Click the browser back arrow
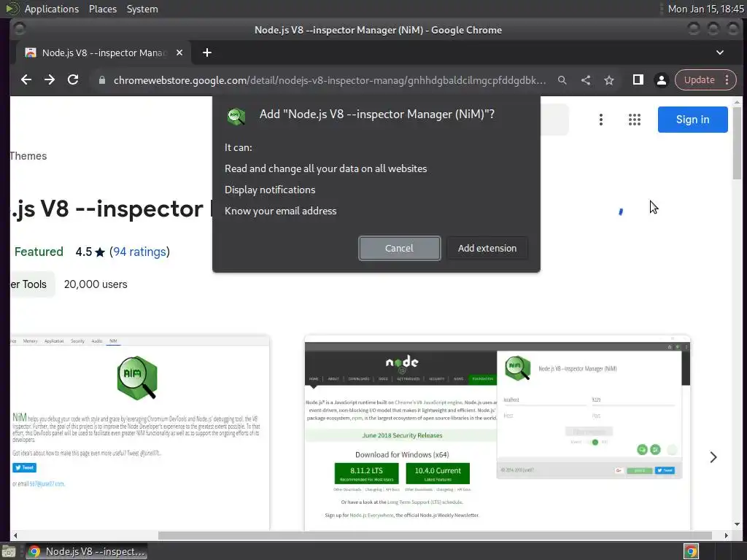 [26, 80]
